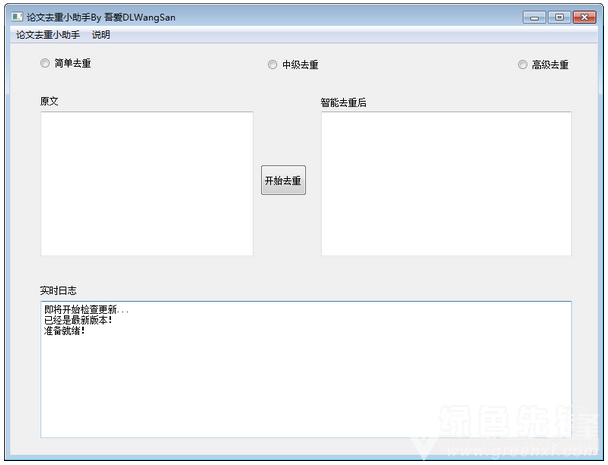This screenshot has height=465, width=608.
Task: Click the log line 已经是最新版本!
Action: [x=79, y=320]
